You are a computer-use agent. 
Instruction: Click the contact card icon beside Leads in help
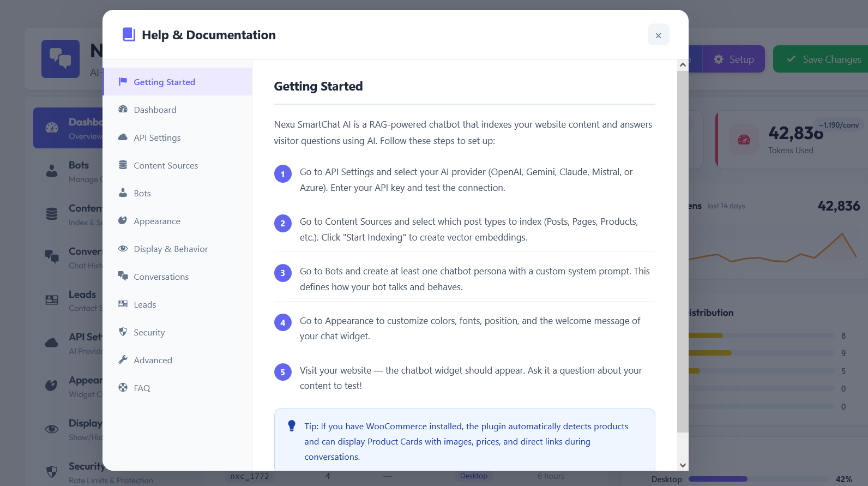123,304
